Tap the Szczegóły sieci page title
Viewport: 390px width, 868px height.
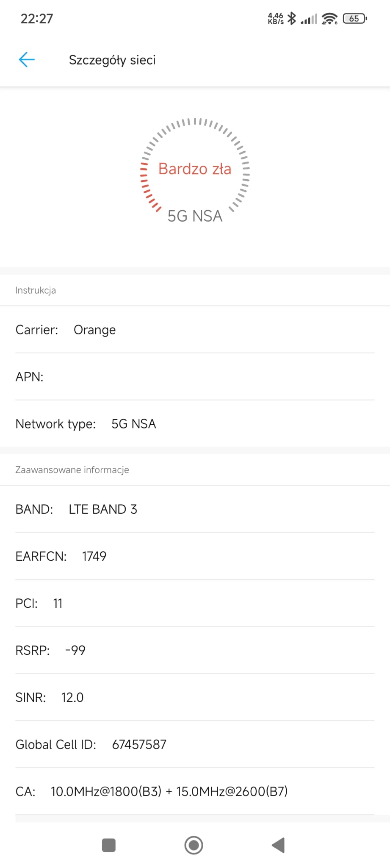[112, 60]
